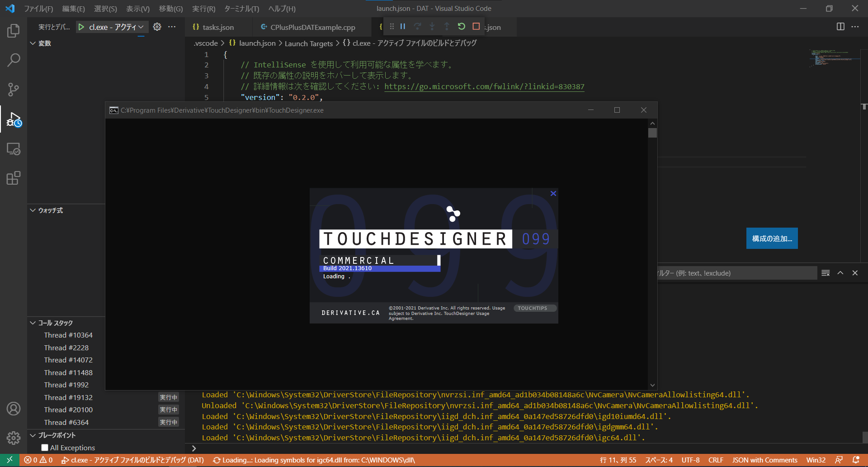
Task: Click the feedback icon in status bar
Action: (x=839, y=460)
